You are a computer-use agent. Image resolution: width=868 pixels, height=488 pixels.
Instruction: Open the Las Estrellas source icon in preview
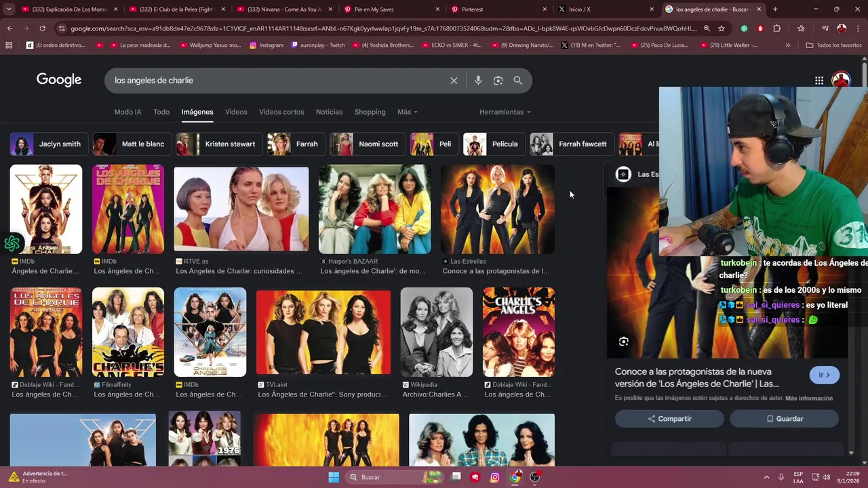[623, 174]
